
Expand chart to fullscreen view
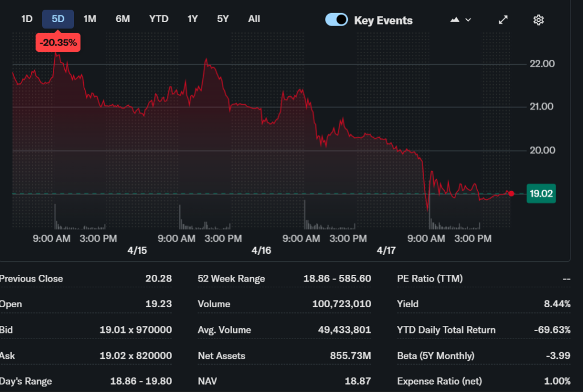pos(503,20)
